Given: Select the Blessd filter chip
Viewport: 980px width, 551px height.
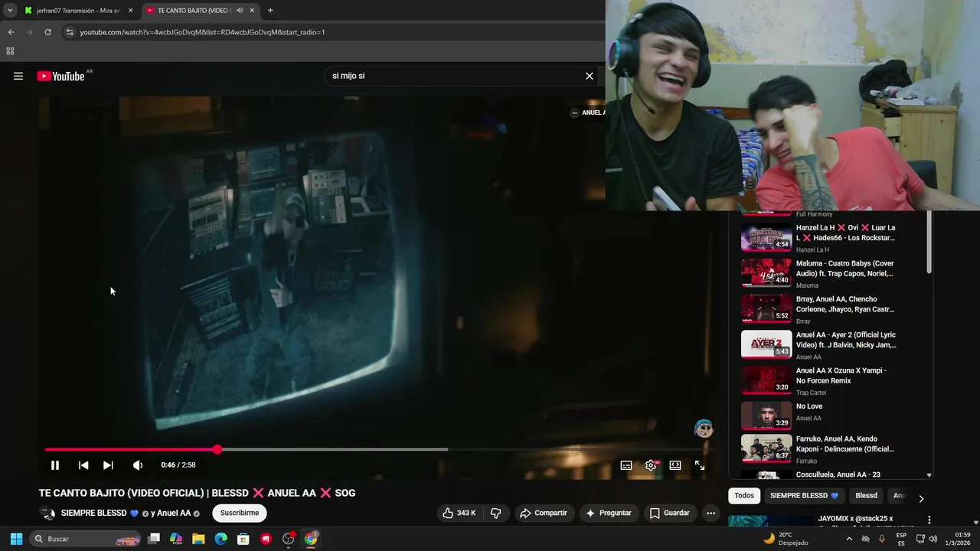Looking at the screenshot, I should click(x=866, y=495).
